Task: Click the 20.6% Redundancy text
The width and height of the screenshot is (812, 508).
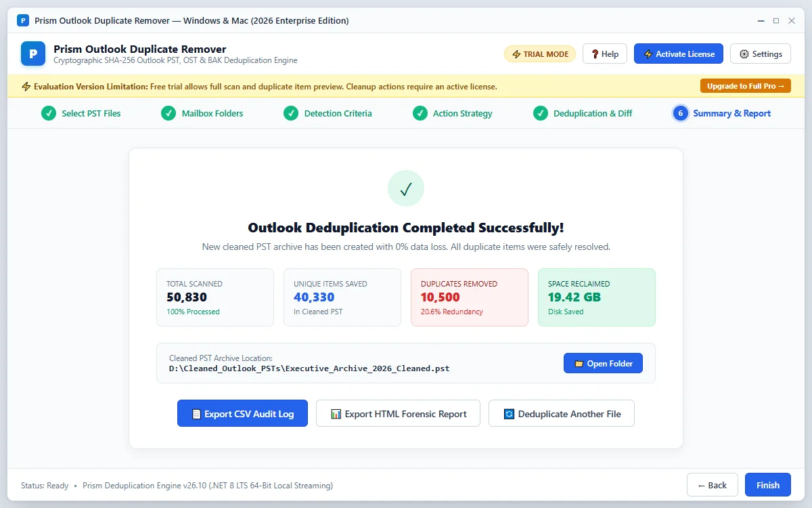Action: [x=452, y=312]
